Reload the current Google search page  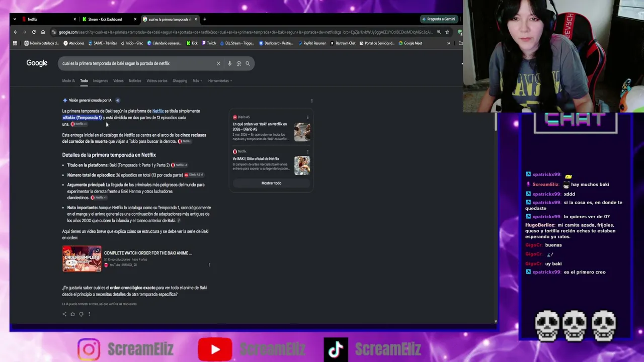34,32
